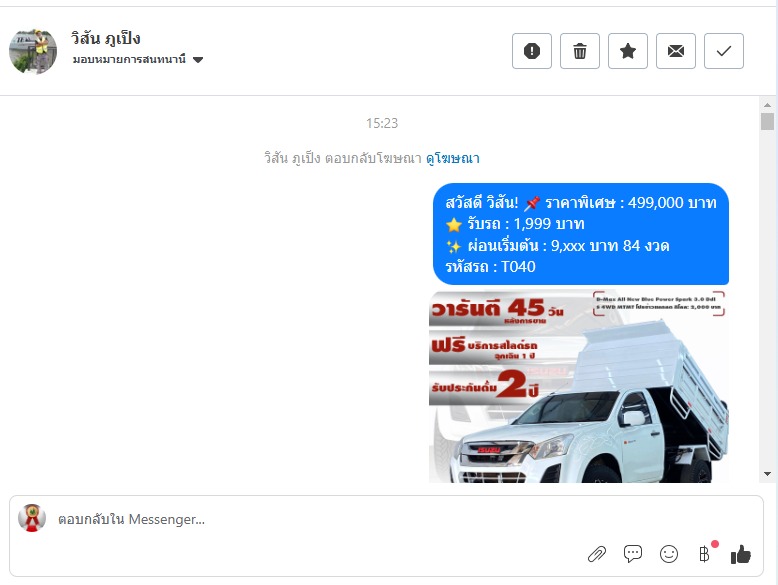Click the scrollbar up arrow
The image size is (778, 585).
coord(767,105)
